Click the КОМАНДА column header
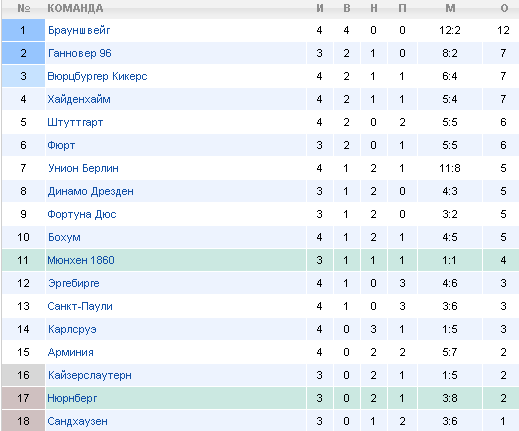The width and height of the screenshot is (519, 431). click(75, 8)
